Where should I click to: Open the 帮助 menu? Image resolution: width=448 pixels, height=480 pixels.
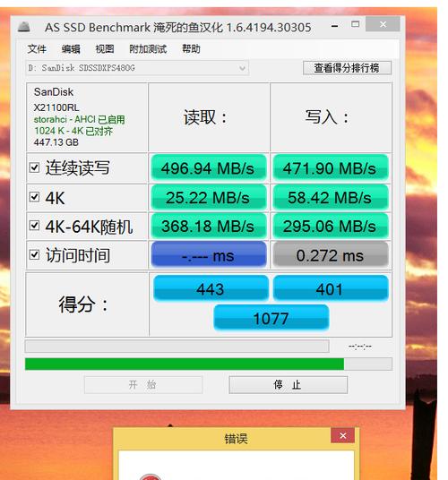tap(191, 49)
